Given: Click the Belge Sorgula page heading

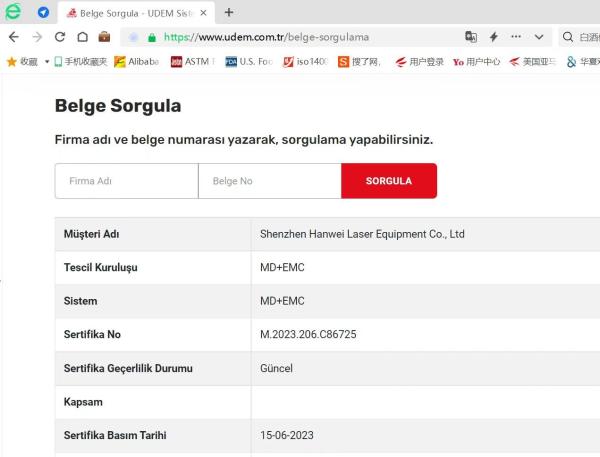Looking at the screenshot, I should (x=118, y=106).
